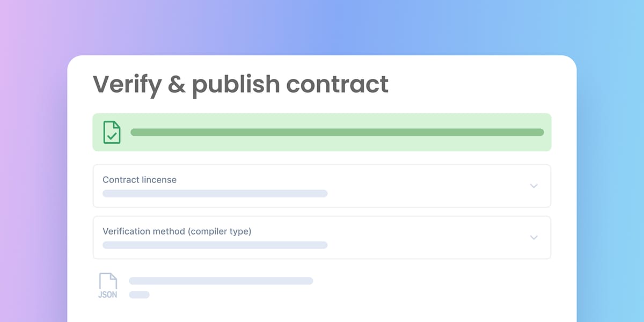
Task: Expand the Contract lincense chevron arrow
Action: (533, 186)
